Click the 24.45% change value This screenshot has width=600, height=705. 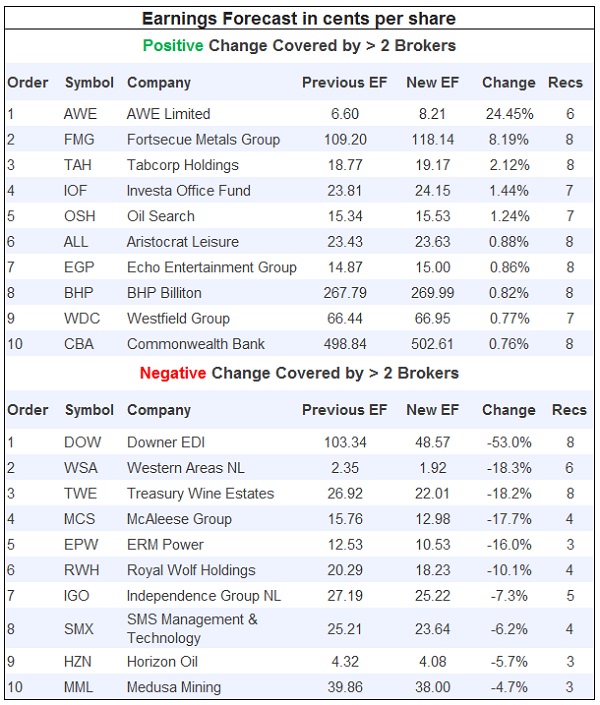pyautogui.click(x=509, y=114)
